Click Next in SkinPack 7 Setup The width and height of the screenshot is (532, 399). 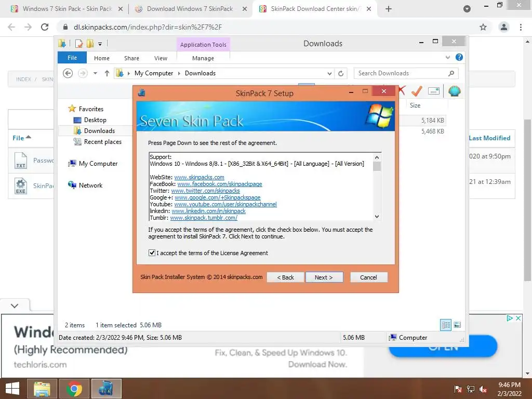pyautogui.click(x=324, y=277)
